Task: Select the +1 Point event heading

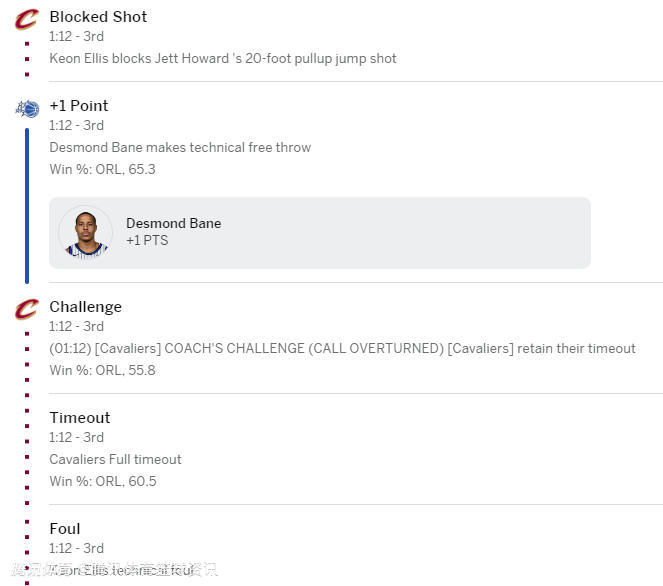Action: (x=79, y=106)
